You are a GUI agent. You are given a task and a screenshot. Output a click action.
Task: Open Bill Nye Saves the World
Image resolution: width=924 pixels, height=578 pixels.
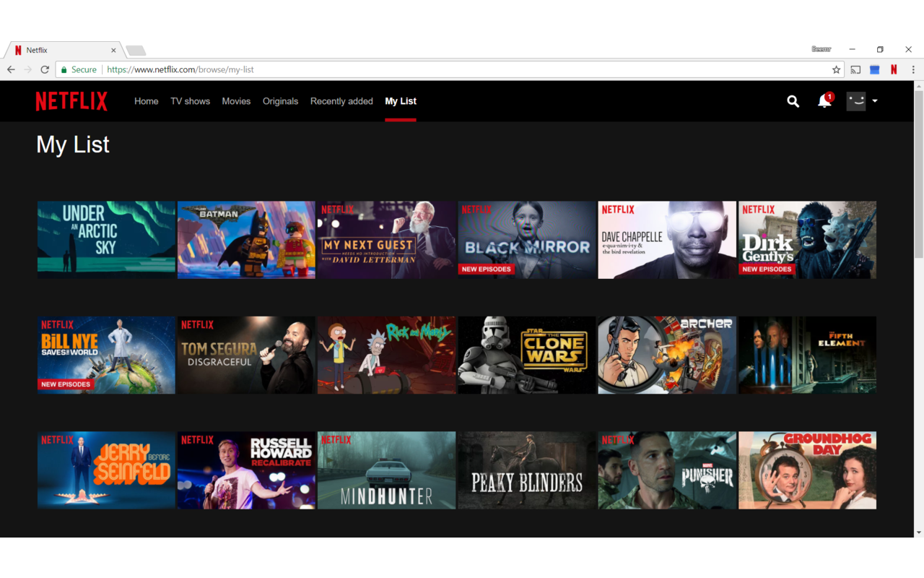(106, 355)
